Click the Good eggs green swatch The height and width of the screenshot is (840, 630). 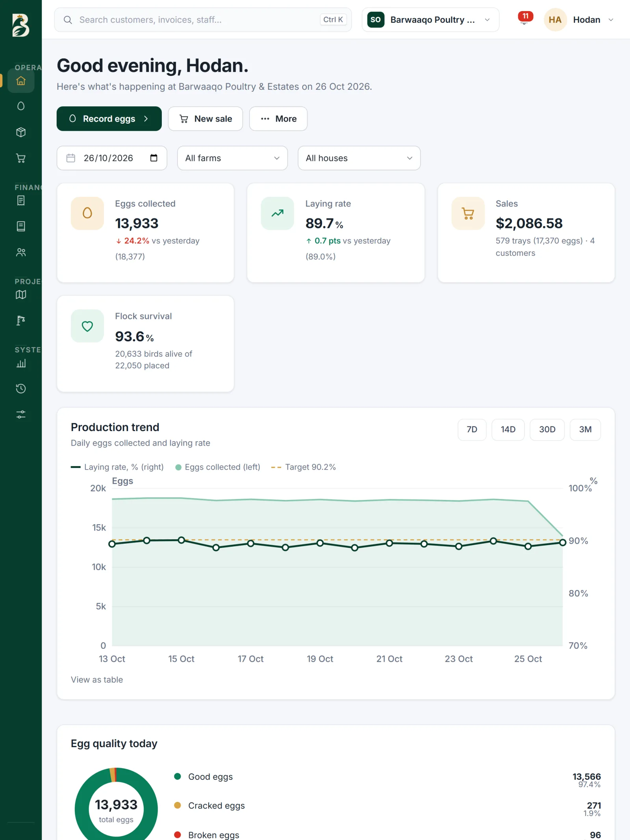178,777
